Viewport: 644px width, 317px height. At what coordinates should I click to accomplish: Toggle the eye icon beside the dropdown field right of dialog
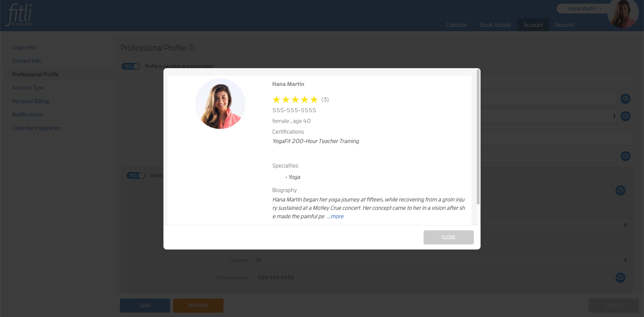[626, 116]
